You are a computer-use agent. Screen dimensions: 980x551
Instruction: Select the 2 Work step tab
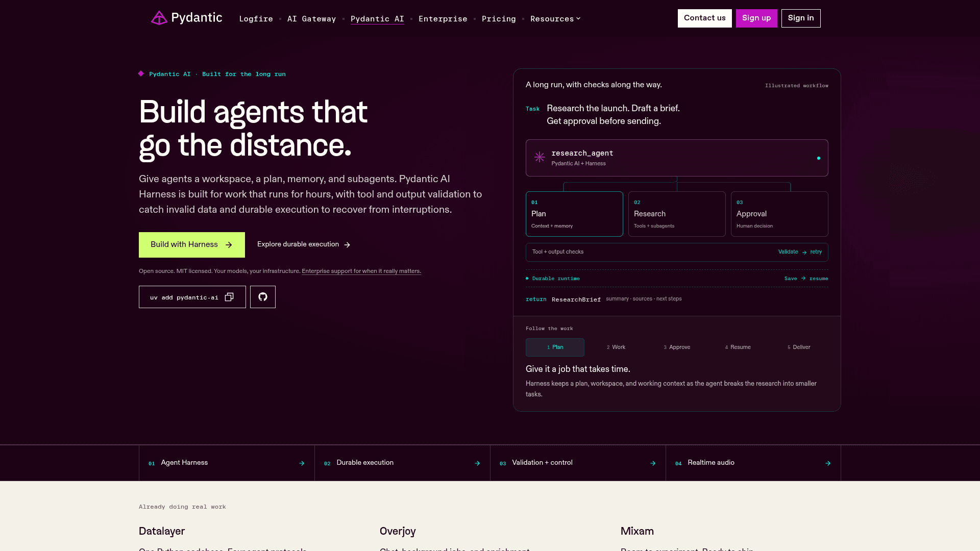pyautogui.click(x=616, y=347)
